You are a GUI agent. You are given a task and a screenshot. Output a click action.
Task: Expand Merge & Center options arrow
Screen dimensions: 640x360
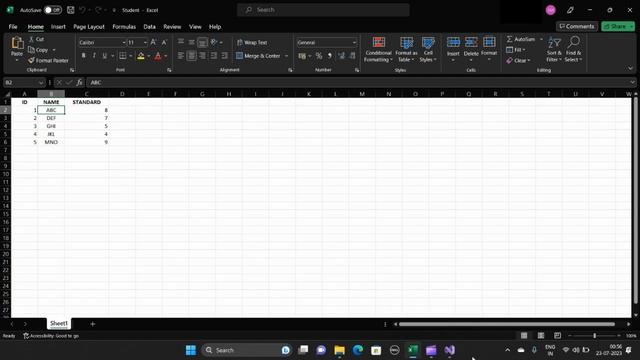click(x=286, y=56)
